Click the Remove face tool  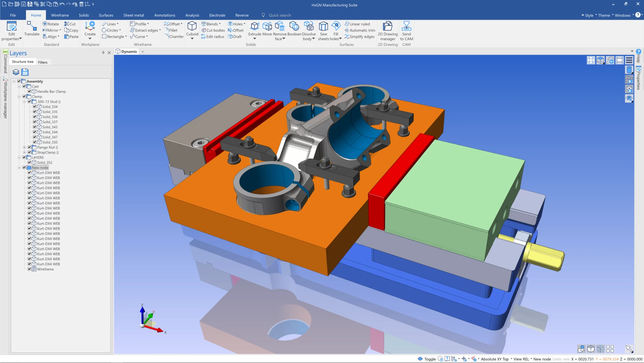pos(280,31)
